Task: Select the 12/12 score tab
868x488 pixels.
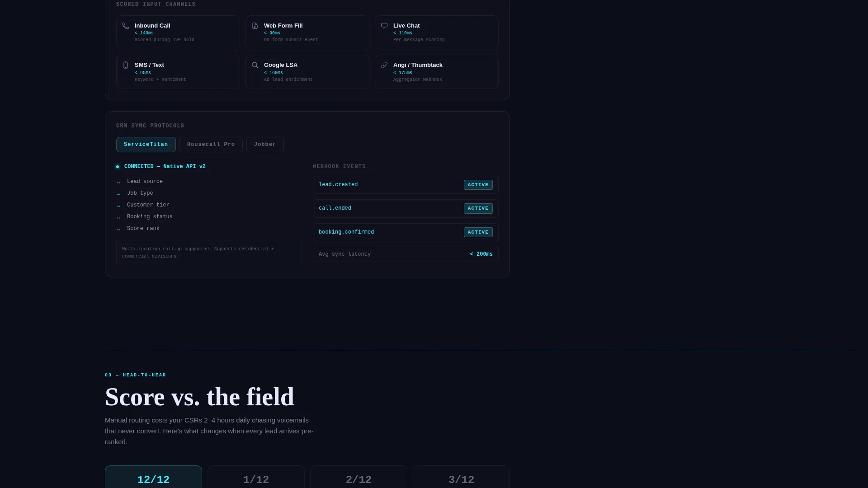Action: tap(153, 477)
